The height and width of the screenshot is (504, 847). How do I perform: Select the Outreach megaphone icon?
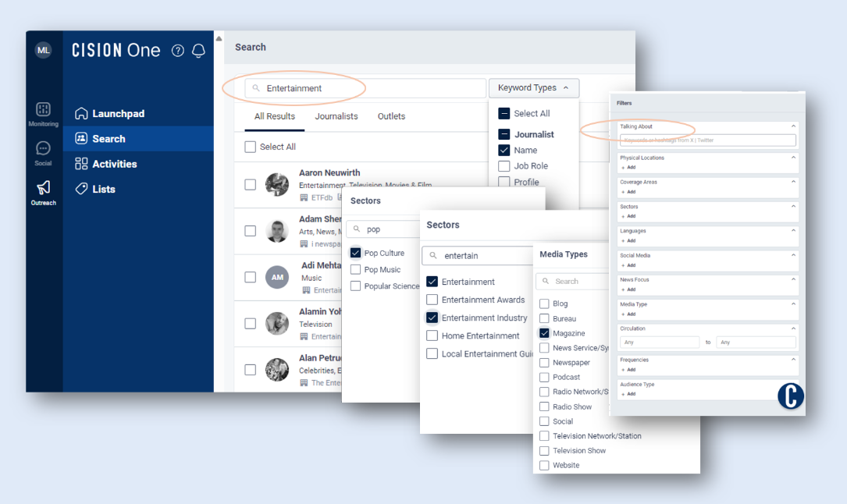point(43,188)
